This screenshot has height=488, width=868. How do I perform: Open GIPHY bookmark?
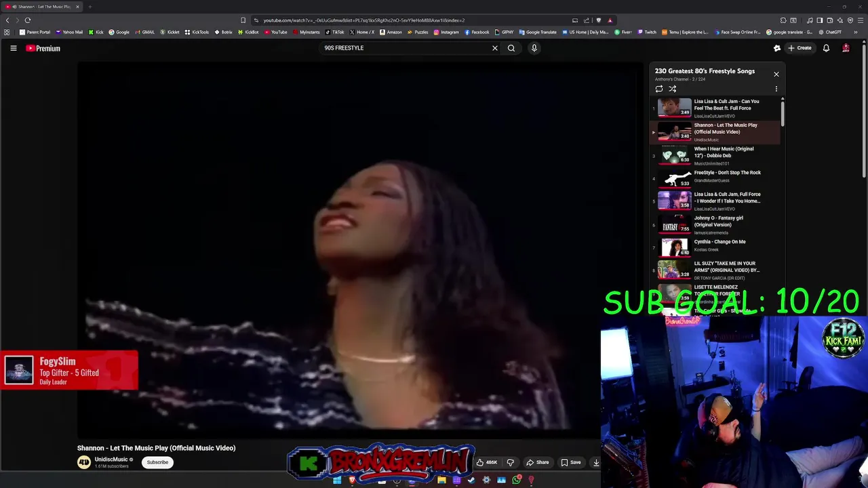(504, 32)
